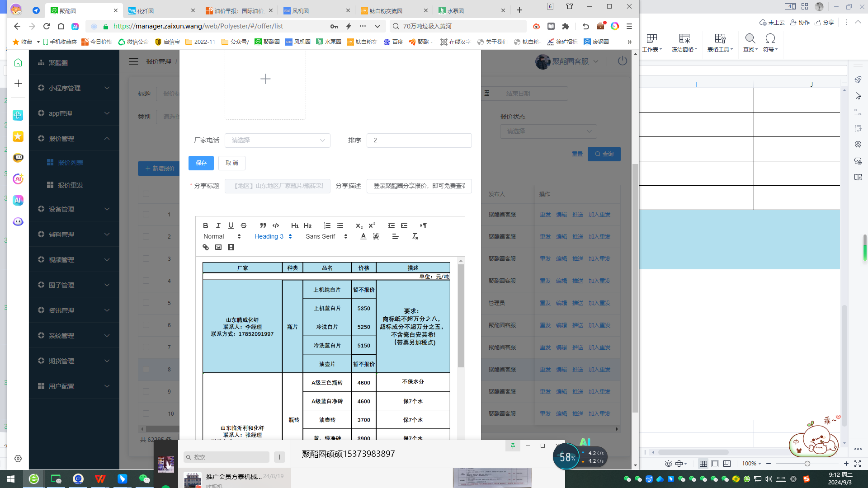Insert ordered list in editor
Image resolution: width=868 pixels, height=488 pixels.
327,225
